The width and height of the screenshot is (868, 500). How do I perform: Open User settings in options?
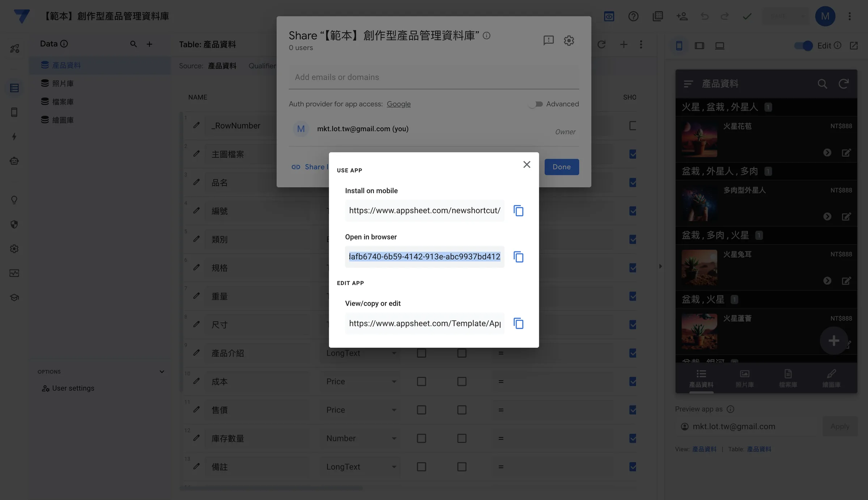(68, 388)
